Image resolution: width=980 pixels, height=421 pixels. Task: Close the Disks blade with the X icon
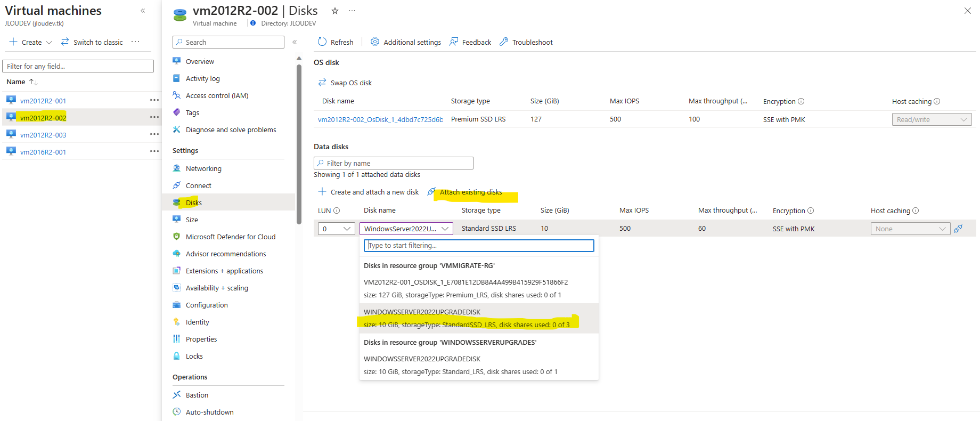pyautogui.click(x=968, y=11)
